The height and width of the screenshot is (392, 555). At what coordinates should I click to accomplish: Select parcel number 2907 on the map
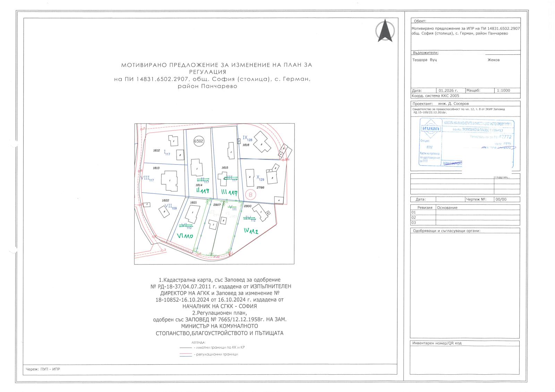(x=217, y=205)
